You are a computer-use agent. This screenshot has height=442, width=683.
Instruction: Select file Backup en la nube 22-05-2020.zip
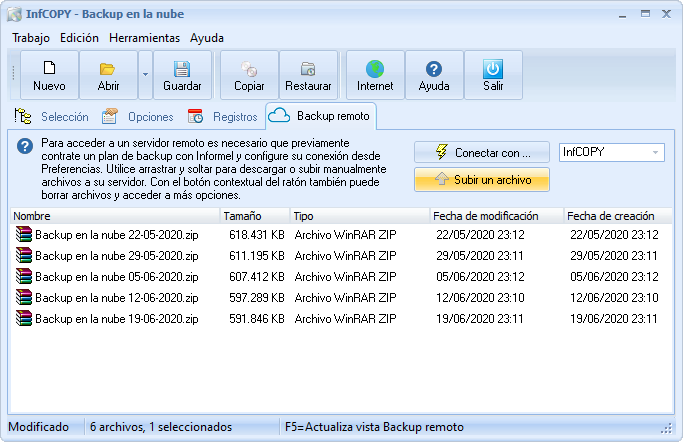[x=117, y=235]
